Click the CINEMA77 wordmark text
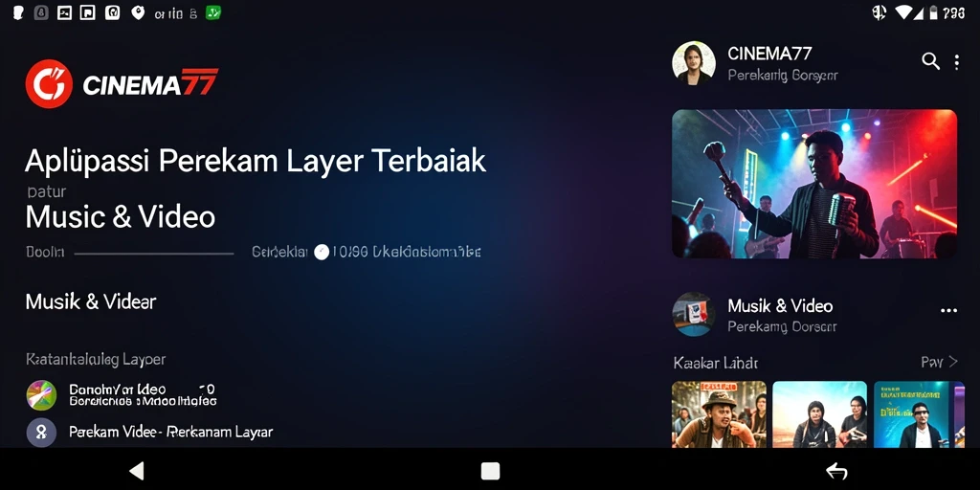The image size is (980, 490). click(150, 84)
